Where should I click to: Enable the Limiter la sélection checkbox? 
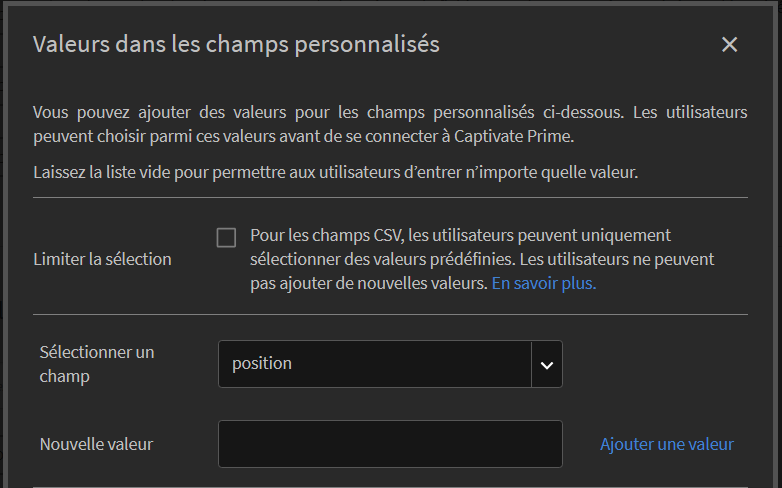(x=226, y=237)
